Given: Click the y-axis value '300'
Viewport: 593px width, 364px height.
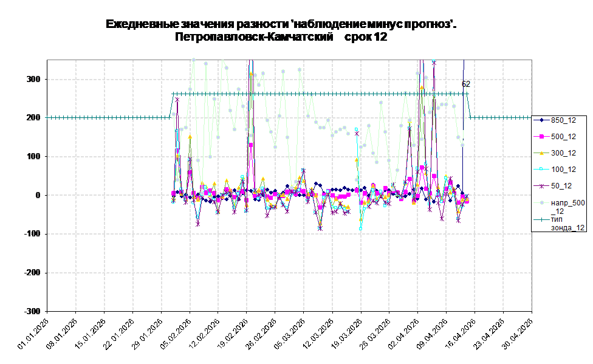Looking at the screenshot, I should pos(33,79).
